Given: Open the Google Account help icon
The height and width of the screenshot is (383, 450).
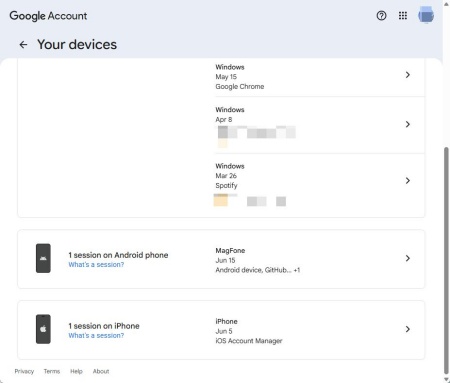Looking at the screenshot, I should [x=381, y=16].
